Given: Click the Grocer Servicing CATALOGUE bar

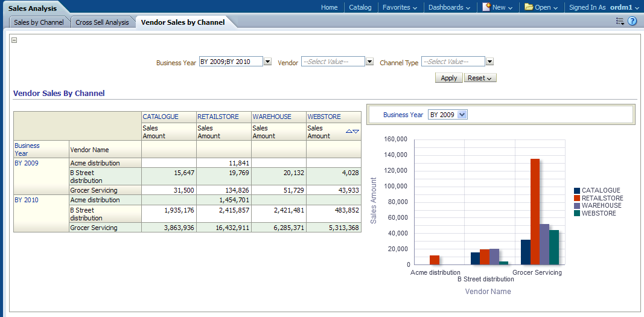Looking at the screenshot, I should (525, 252).
